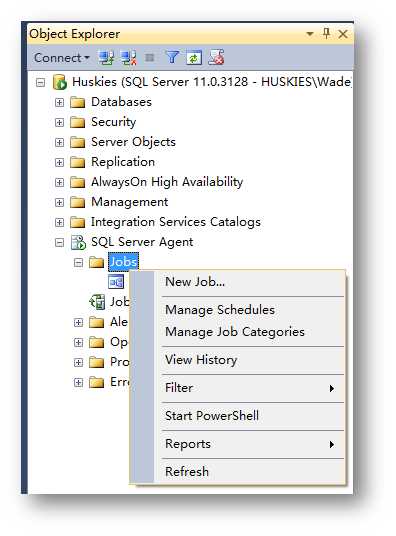The width and height of the screenshot is (396, 536).
Task: Select the Server Objects label
Action: point(133,142)
